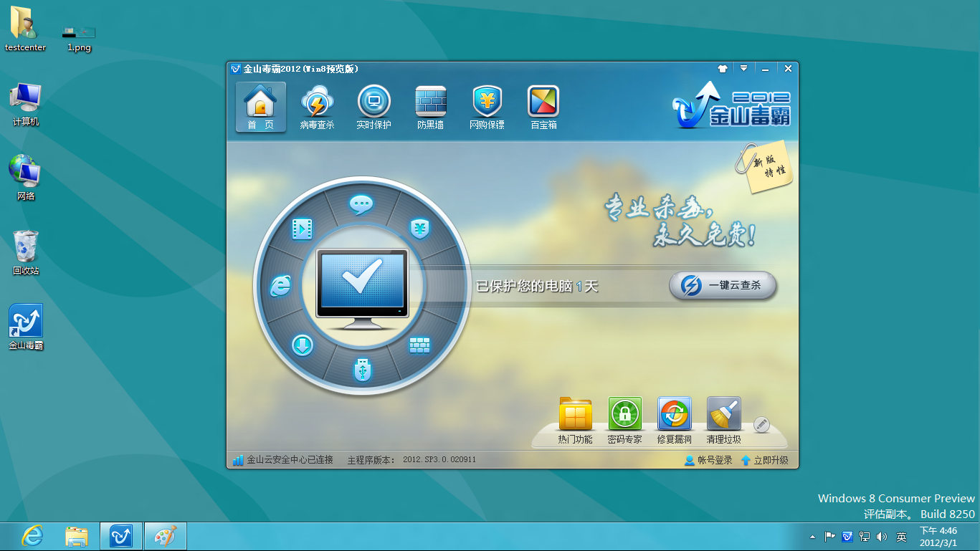Switch to the 实时保护 real-time protection tab
The image size is (980, 551).
coord(374,107)
